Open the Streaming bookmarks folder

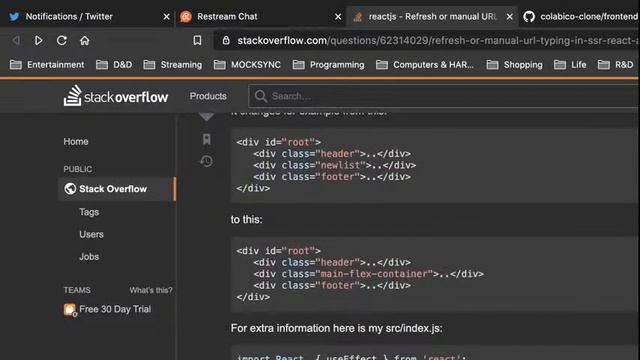pyautogui.click(x=173, y=64)
